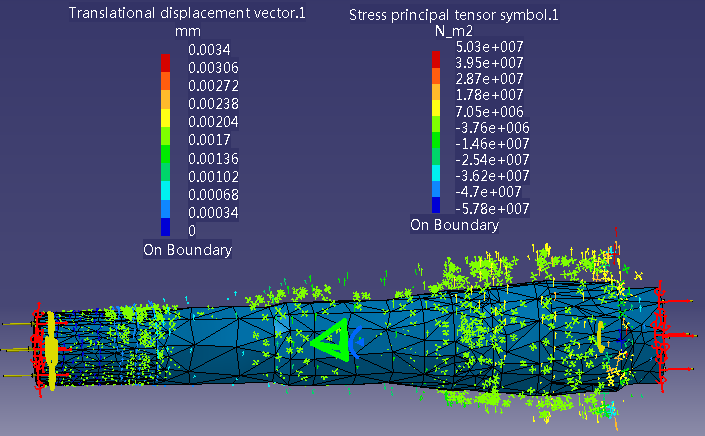The image size is (705, 436).
Task: Click the cyan swatch in stress color bar
Action: 436,173
